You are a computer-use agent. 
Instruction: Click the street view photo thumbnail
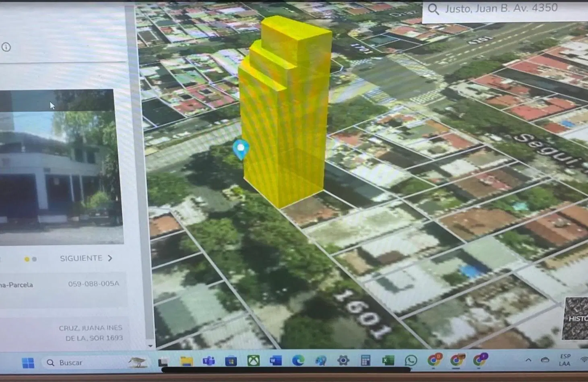60,167
